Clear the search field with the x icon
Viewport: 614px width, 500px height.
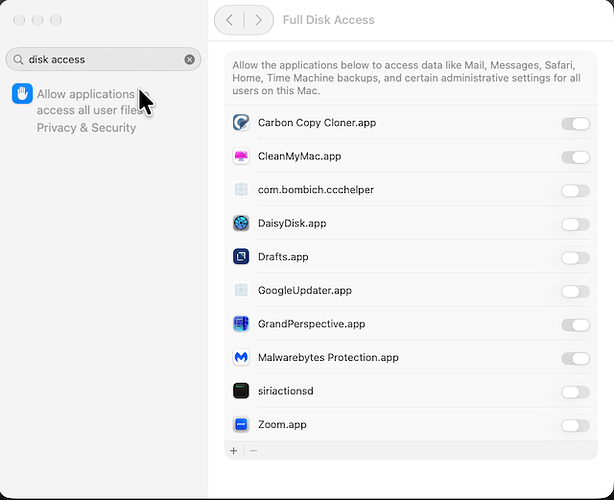pos(190,60)
